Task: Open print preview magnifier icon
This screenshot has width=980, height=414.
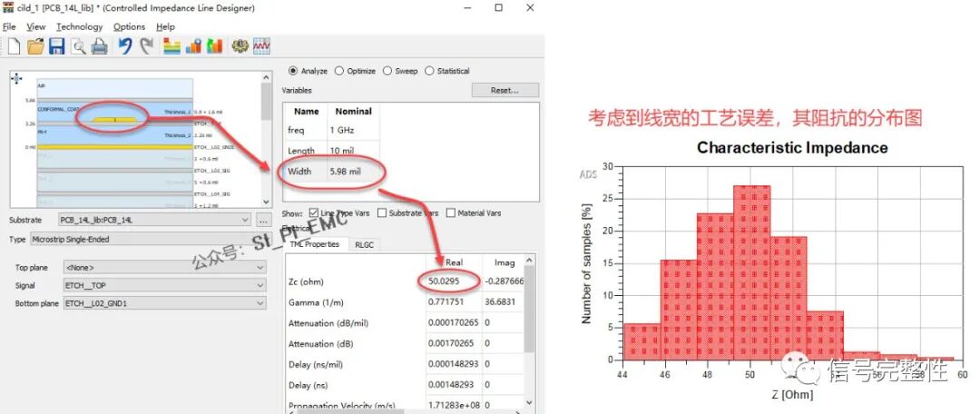Action: [78, 46]
